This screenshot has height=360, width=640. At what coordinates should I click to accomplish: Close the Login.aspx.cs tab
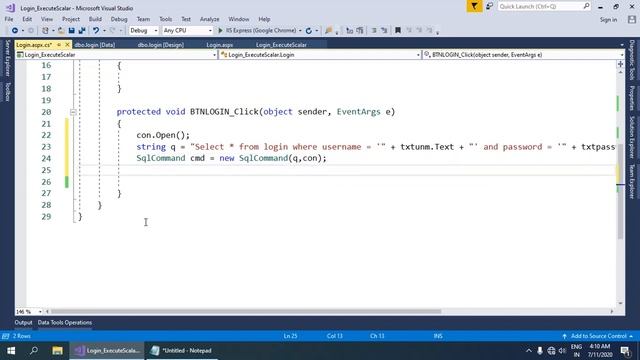point(67,44)
